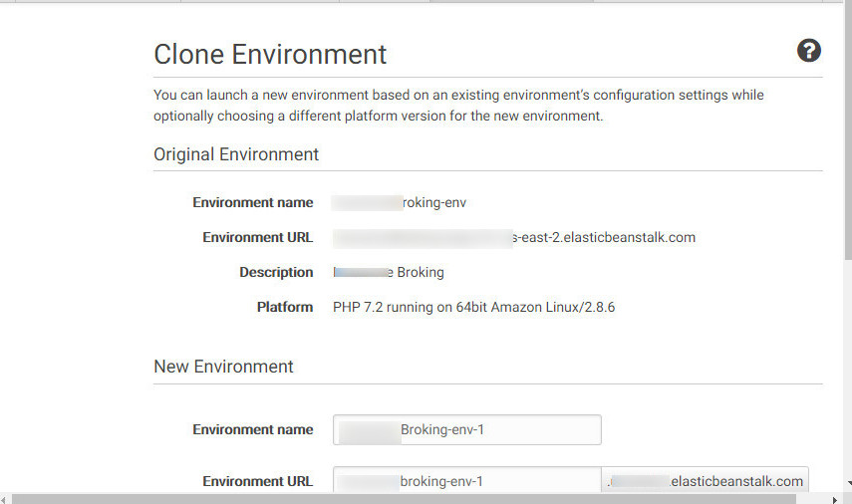This screenshot has width=852, height=504.
Task: Click the Original Environment section heading
Action: pyautogui.click(x=236, y=154)
